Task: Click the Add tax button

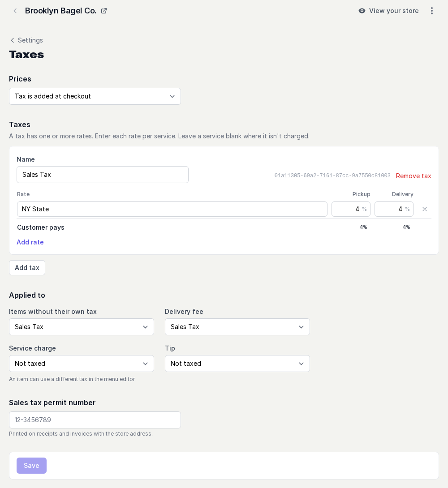Action: [x=27, y=268]
